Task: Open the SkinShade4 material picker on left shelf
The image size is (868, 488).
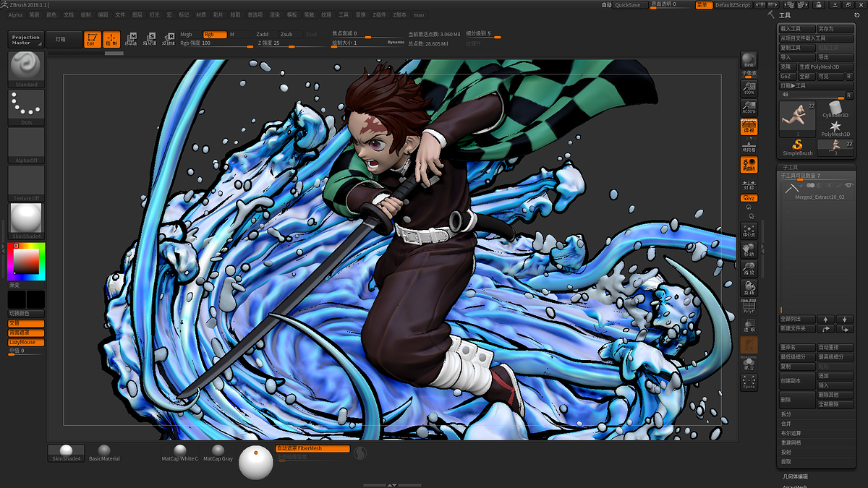Action: [26, 221]
